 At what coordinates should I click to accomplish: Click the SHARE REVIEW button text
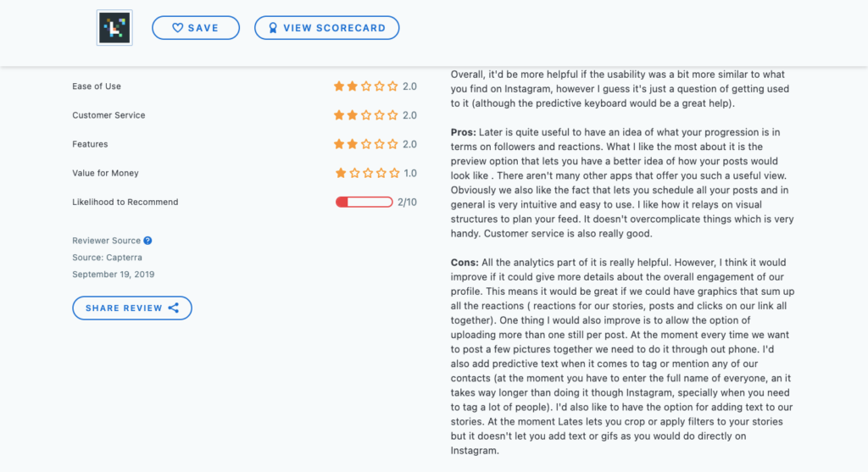tap(124, 308)
